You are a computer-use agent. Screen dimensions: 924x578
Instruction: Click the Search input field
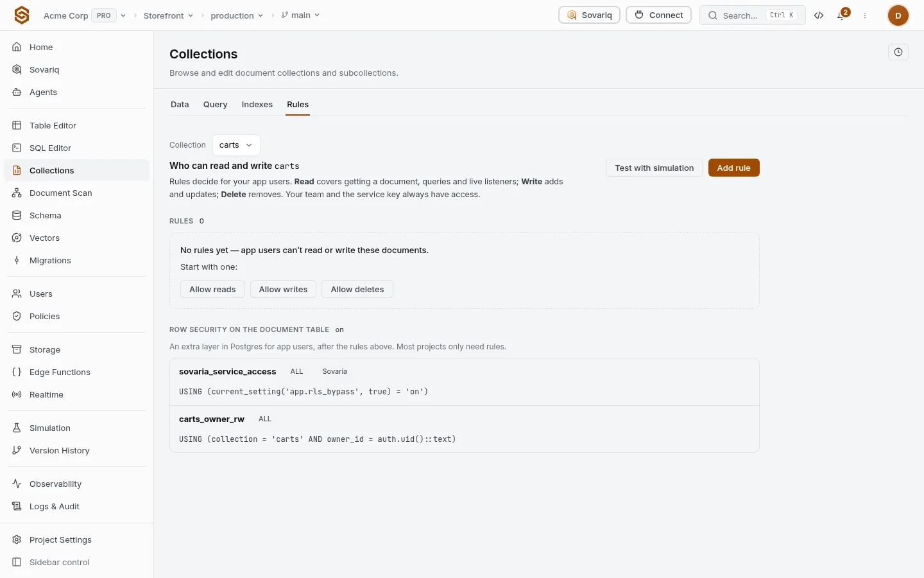[x=753, y=15]
